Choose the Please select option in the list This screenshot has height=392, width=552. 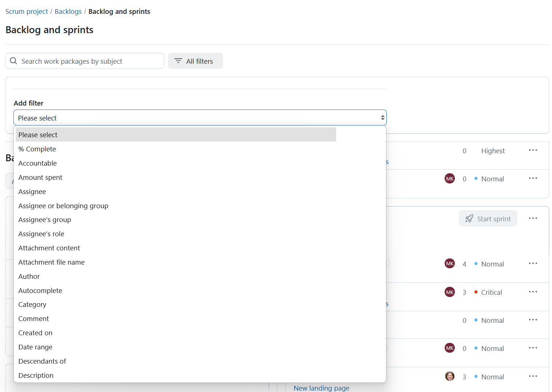coord(176,135)
